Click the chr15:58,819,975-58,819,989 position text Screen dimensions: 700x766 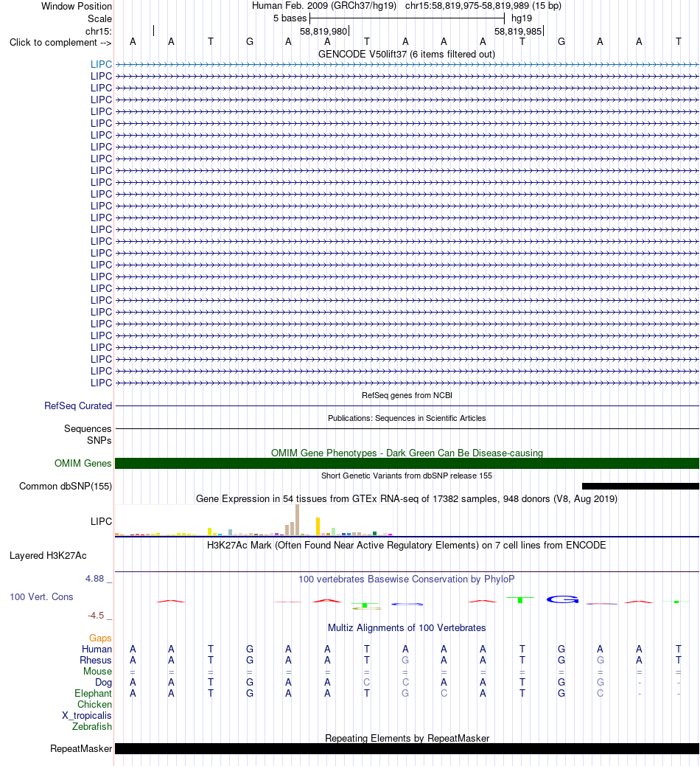483,6
